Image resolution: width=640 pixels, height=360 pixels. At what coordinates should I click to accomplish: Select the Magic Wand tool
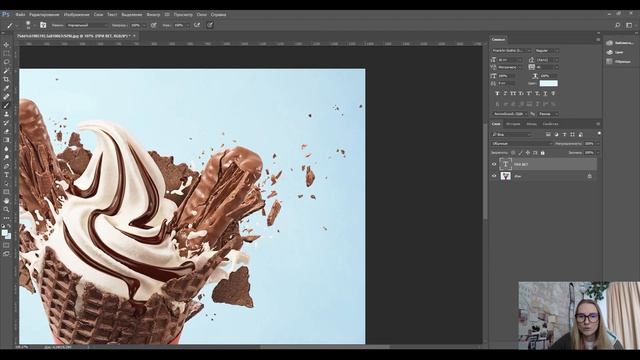click(6, 71)
